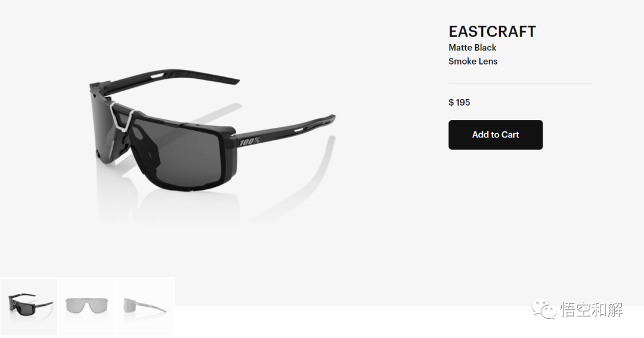Click the Matte Black color label
The image size is (644, 338).
pyautogui.click(x=472, y=48)
